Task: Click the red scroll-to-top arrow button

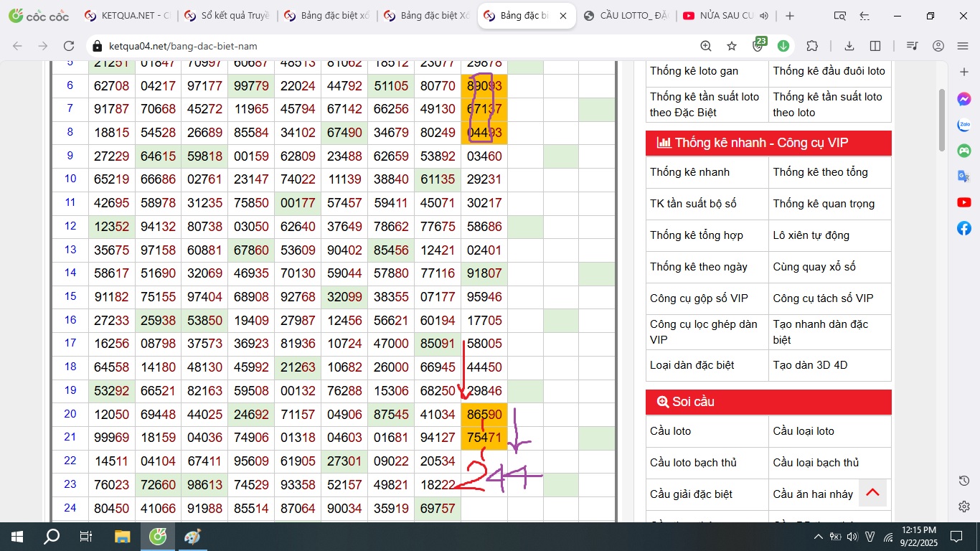Action: [x=872, y=493]
